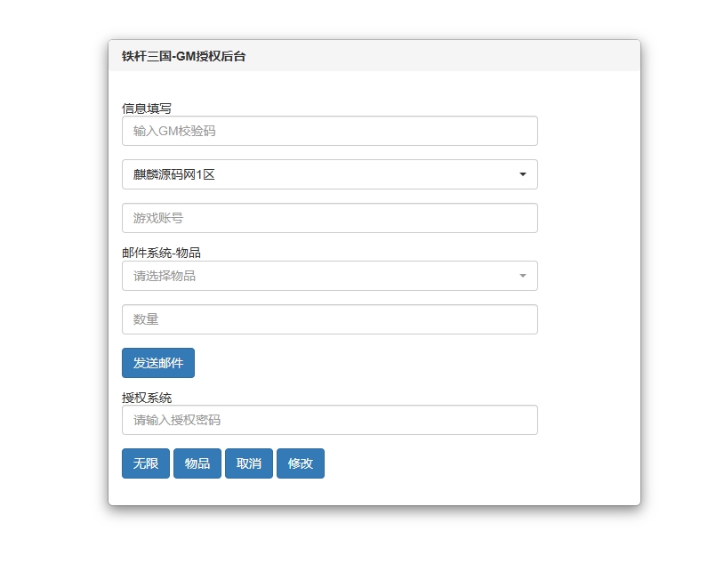Click the 信息填写 section label
Viewport: 724px width, 588px height.
coord(147,109)
